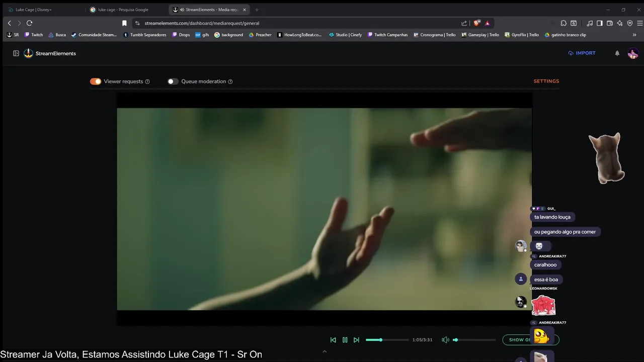Open the Brave Shields lion icon
The height and width of the screenshot is (362, 644).
pos(476,23)
